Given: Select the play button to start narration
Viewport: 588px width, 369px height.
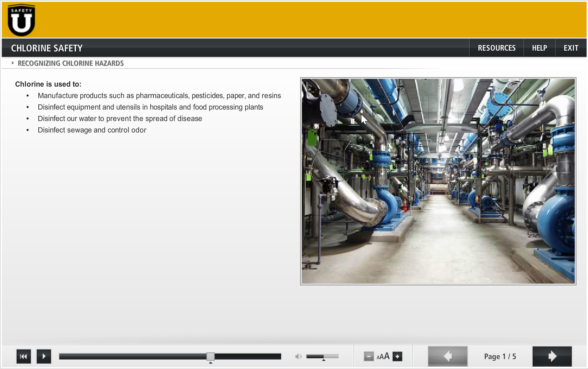Looking at the screenshot, I should (43, 356).
